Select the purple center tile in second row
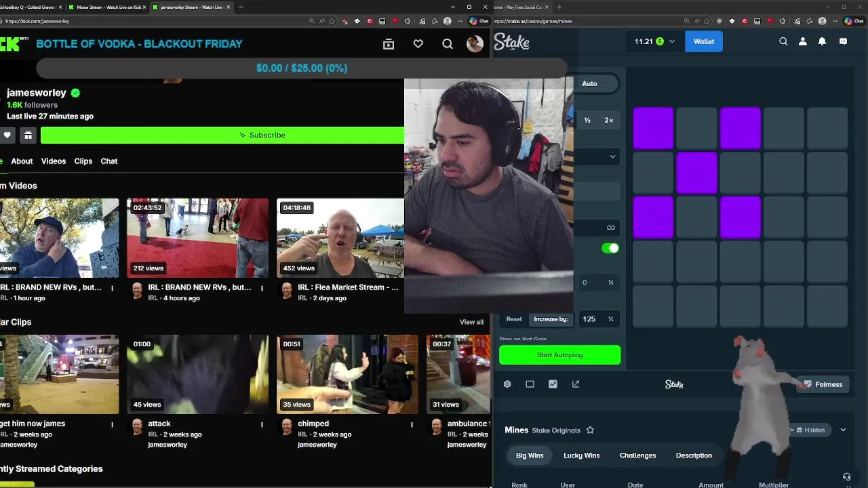This screenshot has width=868, height=488. (696, 173)
